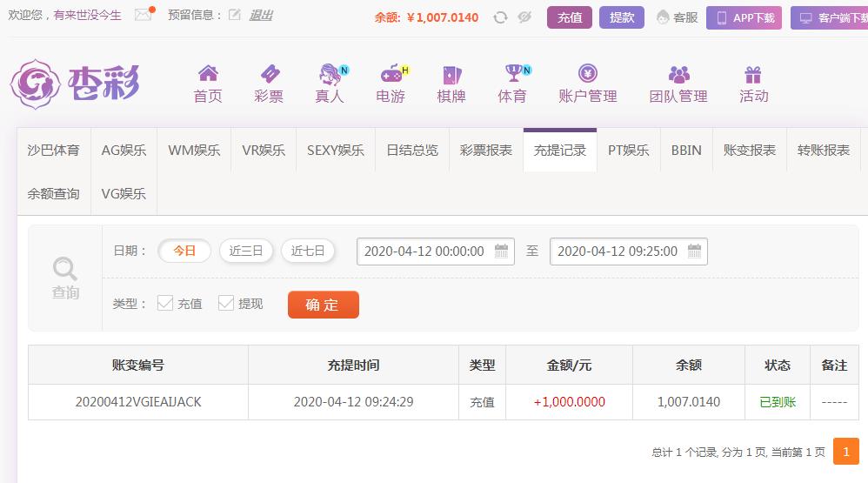Open the 首页 home icon
The height and width of the screenshot is (483, 868).
[x=208, y=73]
